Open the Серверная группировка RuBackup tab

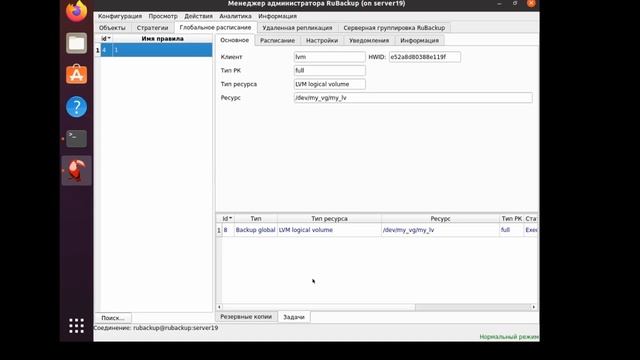click(394, 28)
